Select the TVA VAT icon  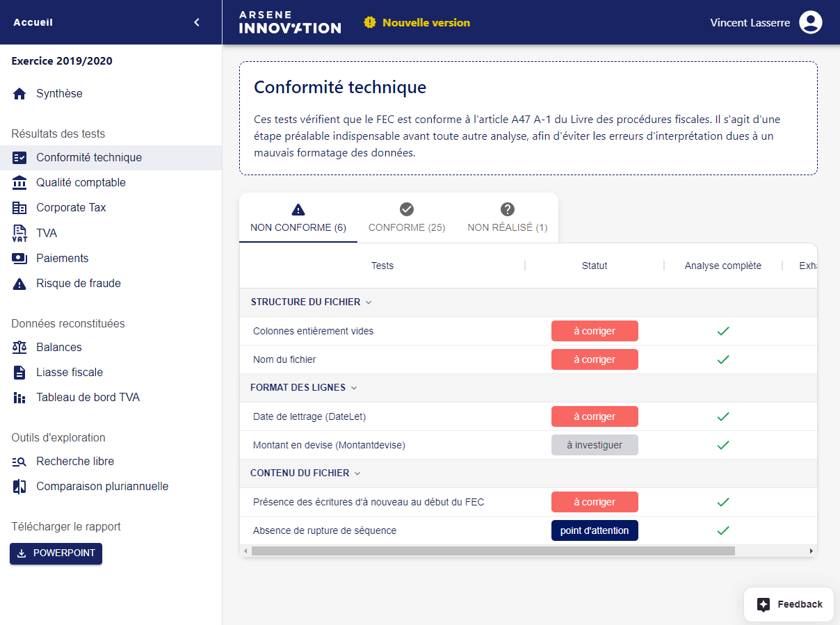19,234
